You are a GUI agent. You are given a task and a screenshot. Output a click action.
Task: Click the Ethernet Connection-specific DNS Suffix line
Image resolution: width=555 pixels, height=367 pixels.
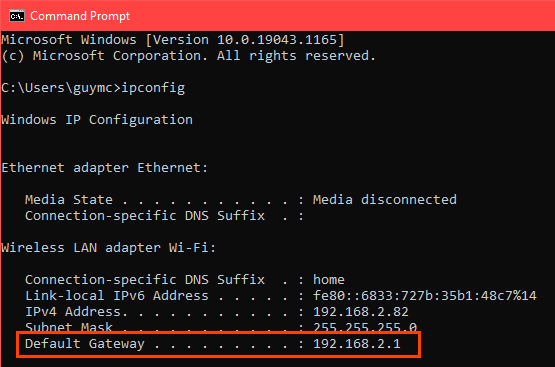[x=165, y=216]
